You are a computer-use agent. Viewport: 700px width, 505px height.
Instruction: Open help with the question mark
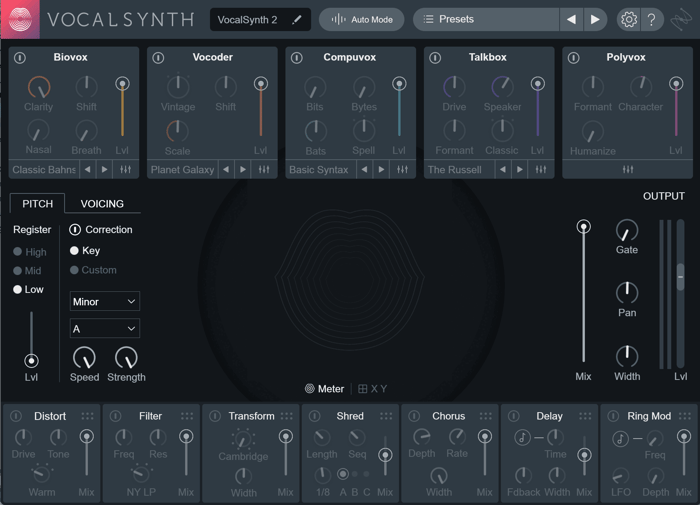pos(652,19)
